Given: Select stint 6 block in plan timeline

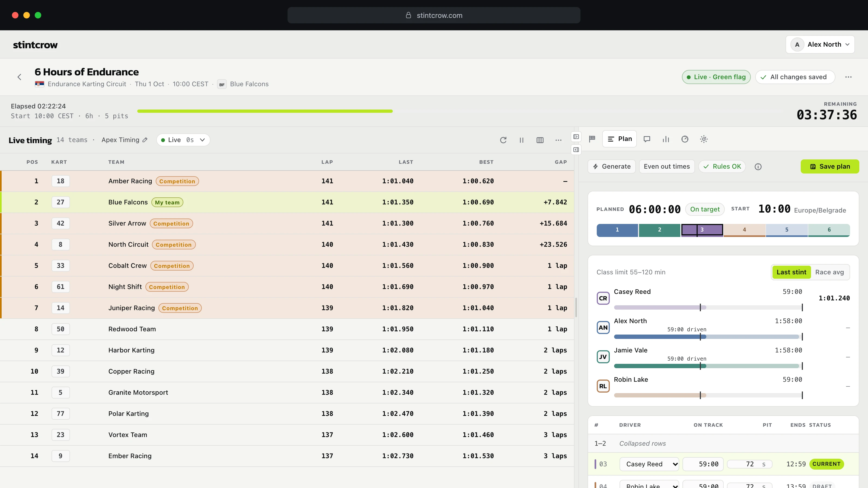Looking at the screenshot, I should tap(829, 230).
